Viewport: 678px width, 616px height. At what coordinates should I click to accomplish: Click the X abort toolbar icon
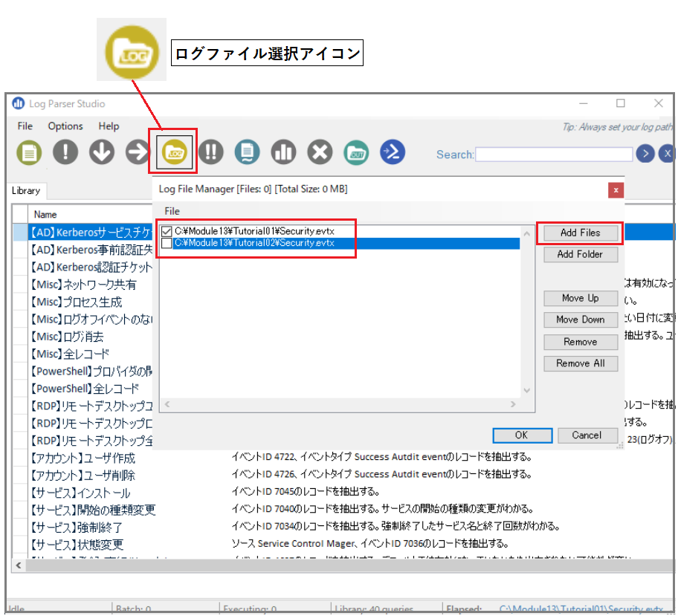tap(320, 152)
